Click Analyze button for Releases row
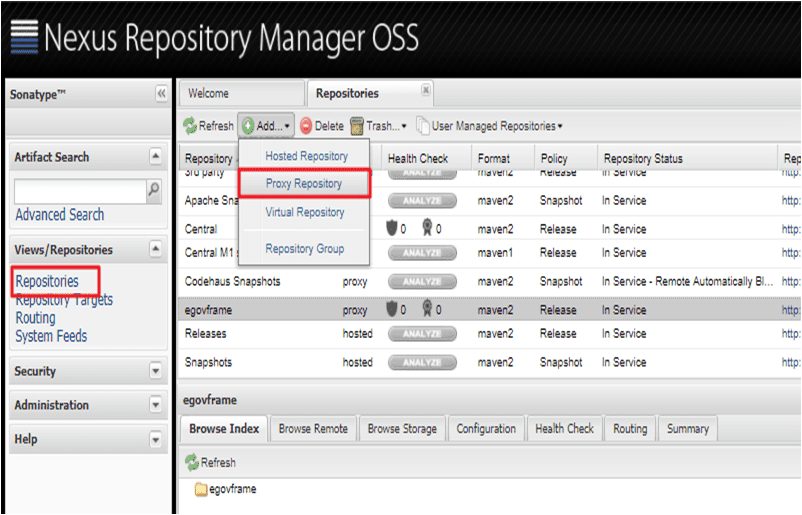802x515 pixels. tap(422, 333)
